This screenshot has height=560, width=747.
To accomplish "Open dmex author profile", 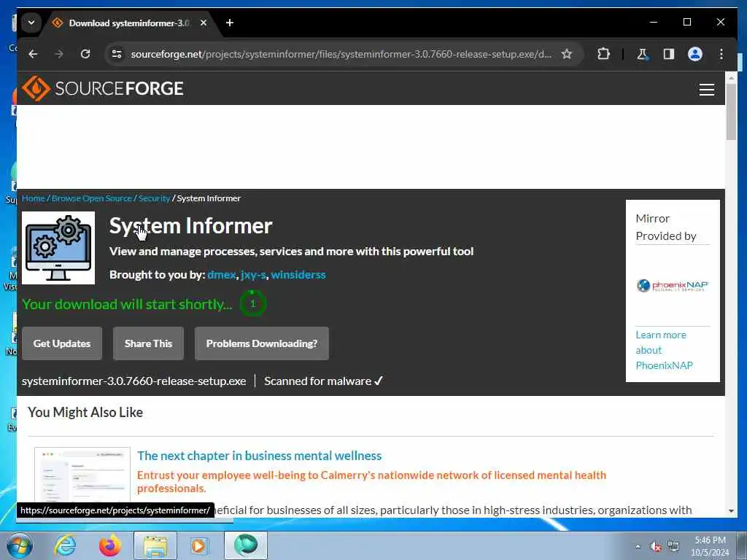I will 222,275.
